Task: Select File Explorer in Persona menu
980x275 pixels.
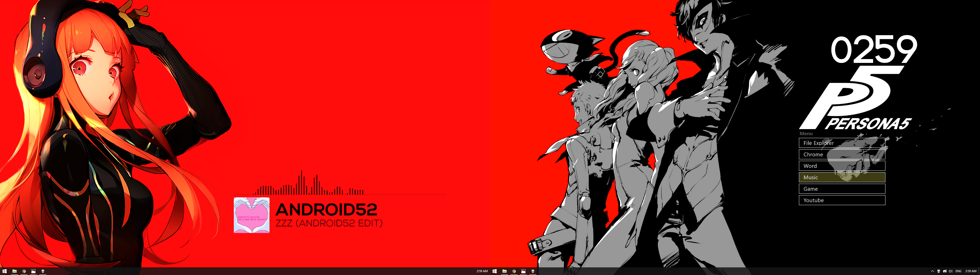Action: click(841, 143)
